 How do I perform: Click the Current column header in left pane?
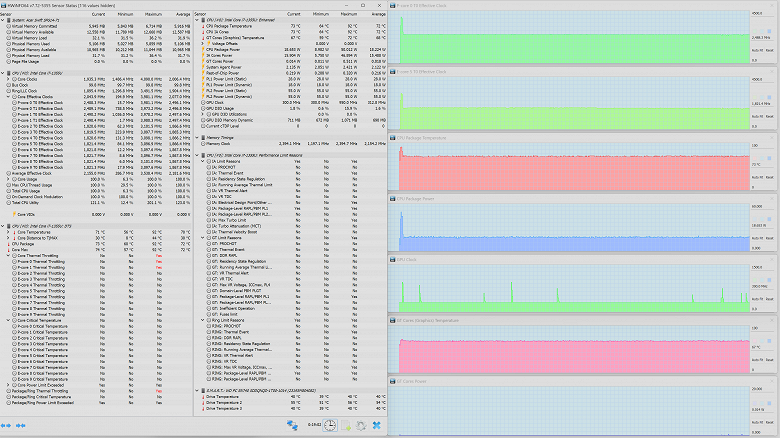(98, 14)
